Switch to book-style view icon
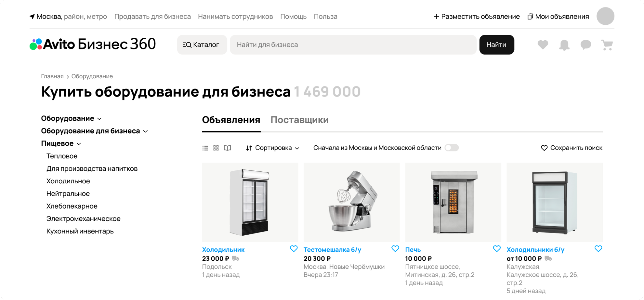Screen dimensions: 644x300 pos(227,148)
